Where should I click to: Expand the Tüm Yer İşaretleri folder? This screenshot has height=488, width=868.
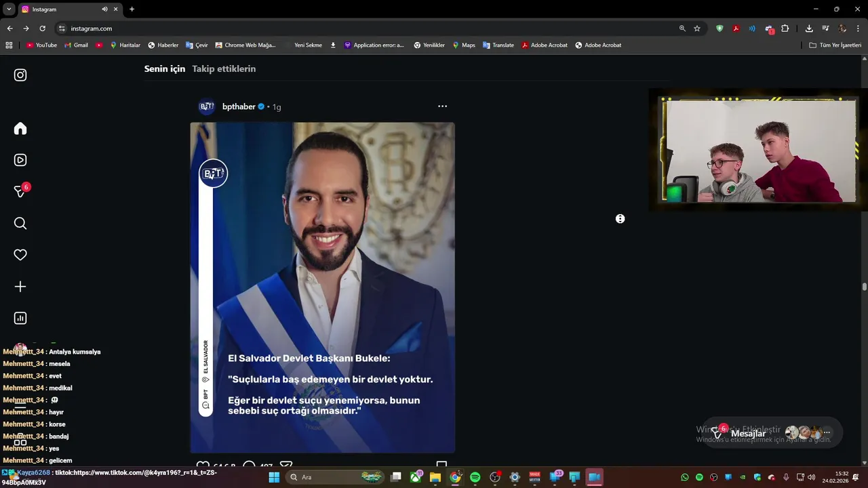(835, 45)
